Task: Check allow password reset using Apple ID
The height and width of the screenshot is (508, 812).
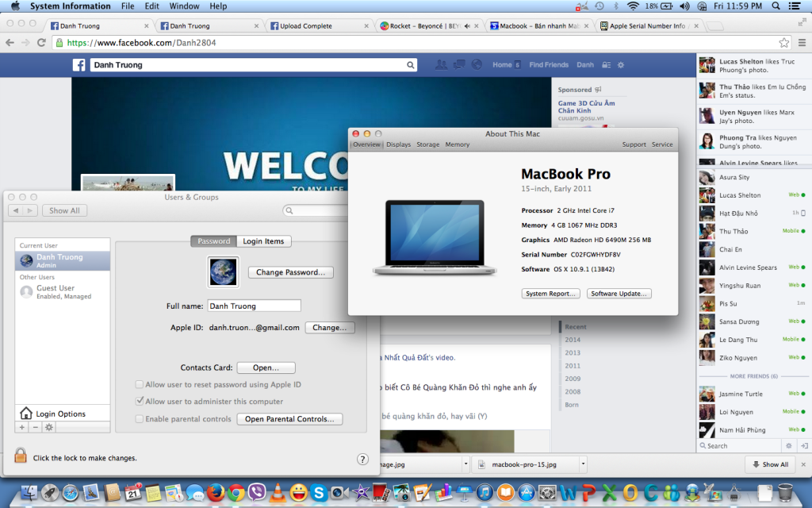Action: click(x=140, y=384)
